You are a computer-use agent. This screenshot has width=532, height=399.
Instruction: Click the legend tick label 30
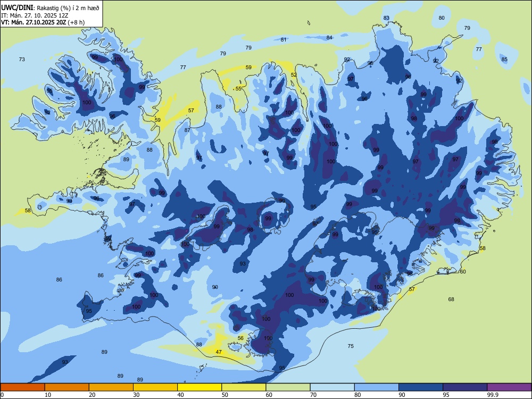(x=136, y=395)
